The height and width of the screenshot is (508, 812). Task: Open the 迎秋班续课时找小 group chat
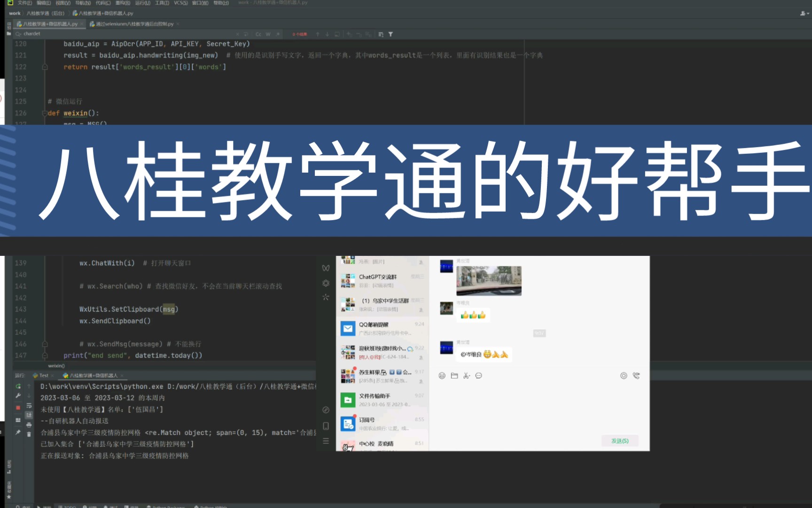point(383,352)
